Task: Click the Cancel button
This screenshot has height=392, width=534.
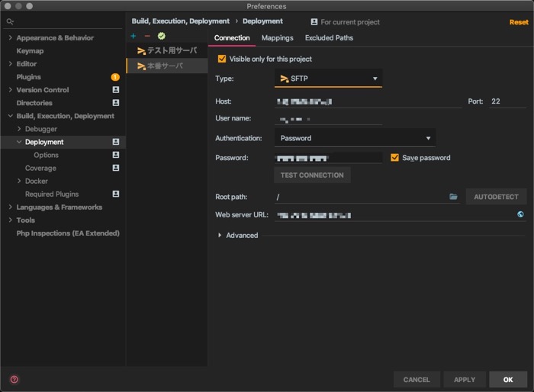Action: [x=417, y=379]
